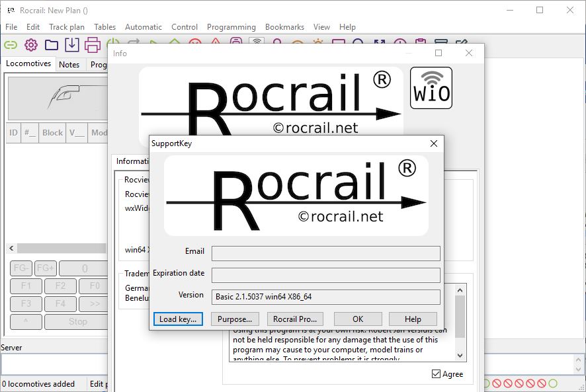586x392 pixels.
Task: Click the Save plan download-arrow icon
Action: tap(71, 45)
